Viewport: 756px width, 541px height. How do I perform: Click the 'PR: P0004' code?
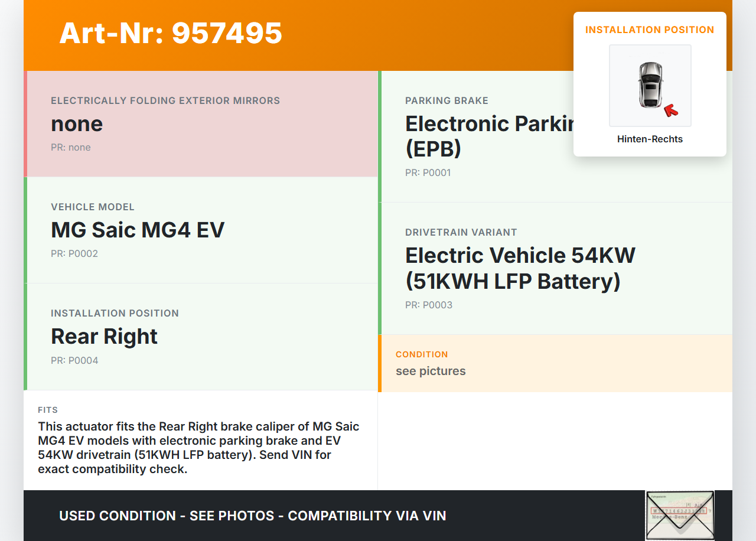tap(74, 360)
